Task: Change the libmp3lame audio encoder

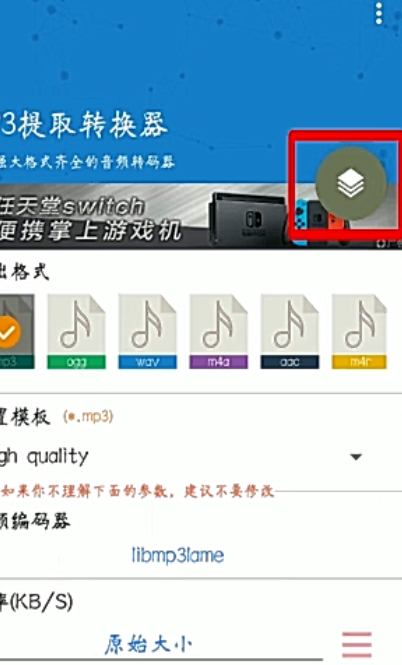Action: click(x=178, y=555)
